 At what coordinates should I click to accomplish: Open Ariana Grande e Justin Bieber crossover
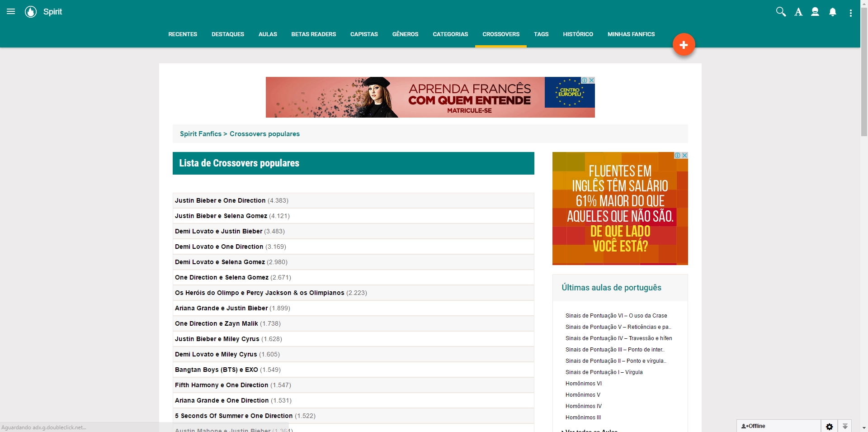[x=221, y=308]
